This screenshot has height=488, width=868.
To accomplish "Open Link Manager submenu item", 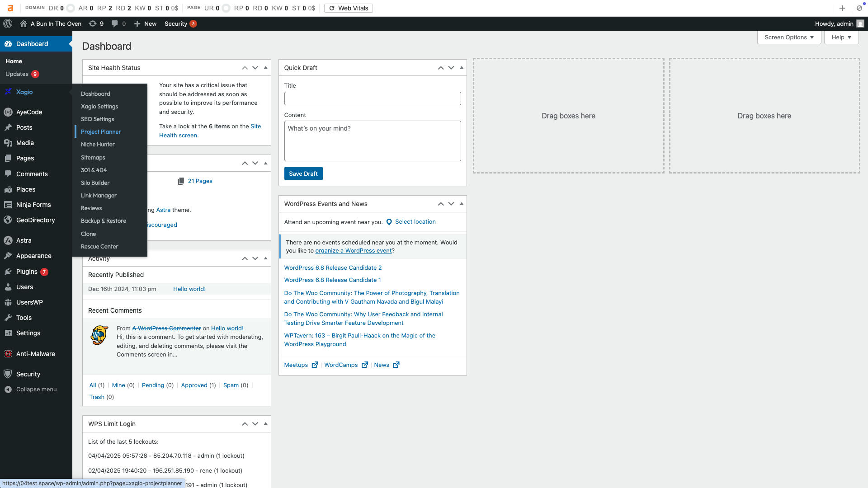I will pos(99,196).
